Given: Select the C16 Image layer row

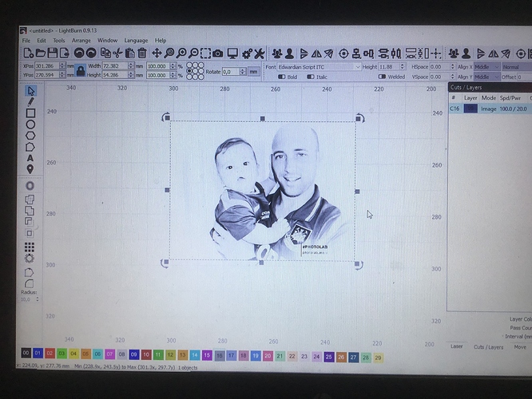Looking at the screenshot, I should [490, 109].
